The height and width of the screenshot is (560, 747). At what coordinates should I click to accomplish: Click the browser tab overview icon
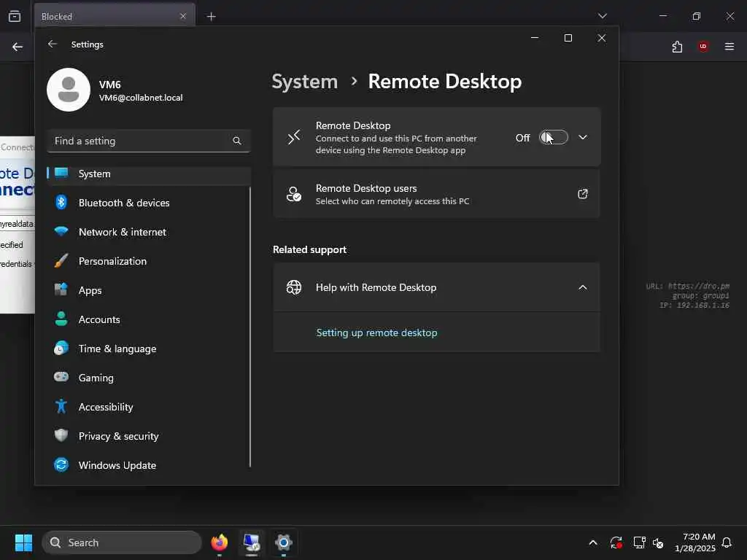click(15, 16)
